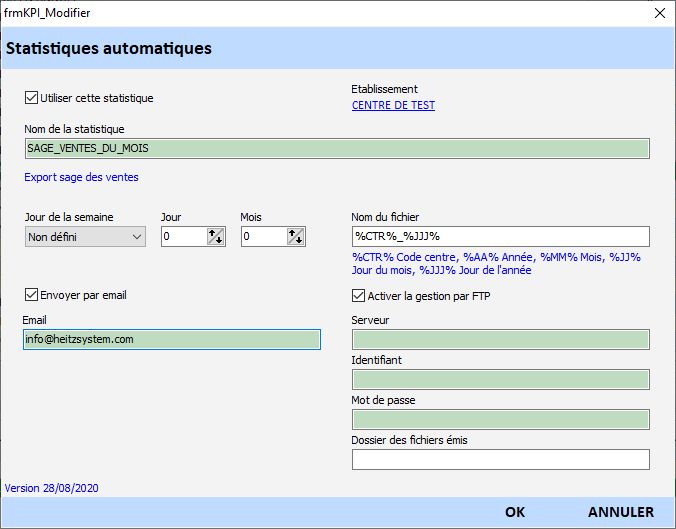Select the Dossier des fichiers émis field
The width and height of the screenshot is (676, 529).
[x=501, y=460]
